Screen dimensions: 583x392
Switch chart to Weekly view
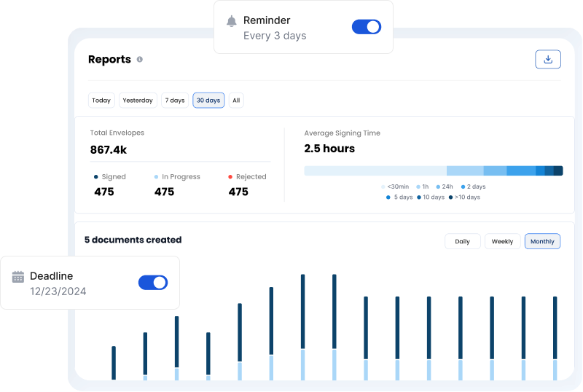coord(502,241)
